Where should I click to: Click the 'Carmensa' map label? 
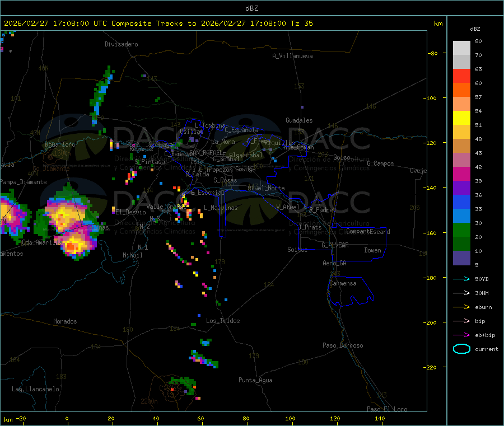343,283
